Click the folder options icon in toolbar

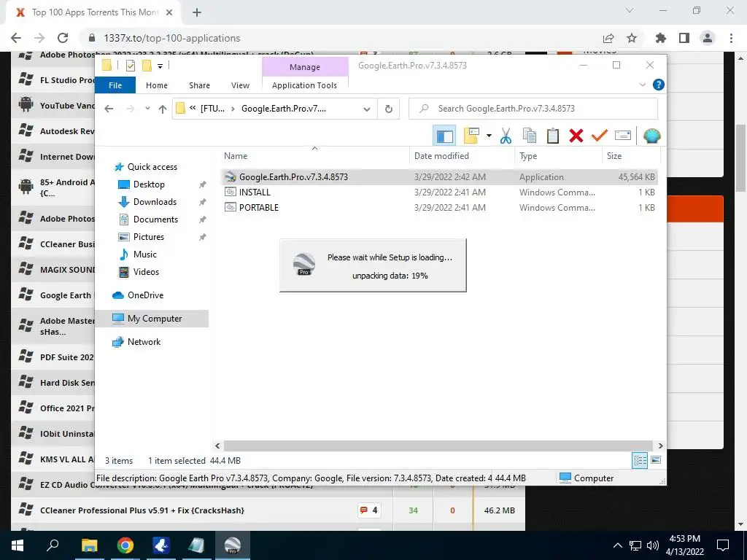[471, 136]
